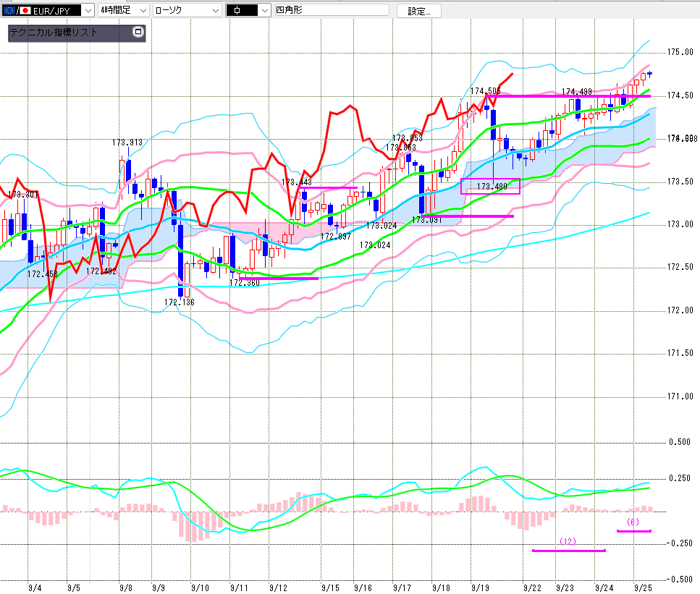Select the magenta line under 172.360
The image size is (700, 594).
click(x=279, y=278)
